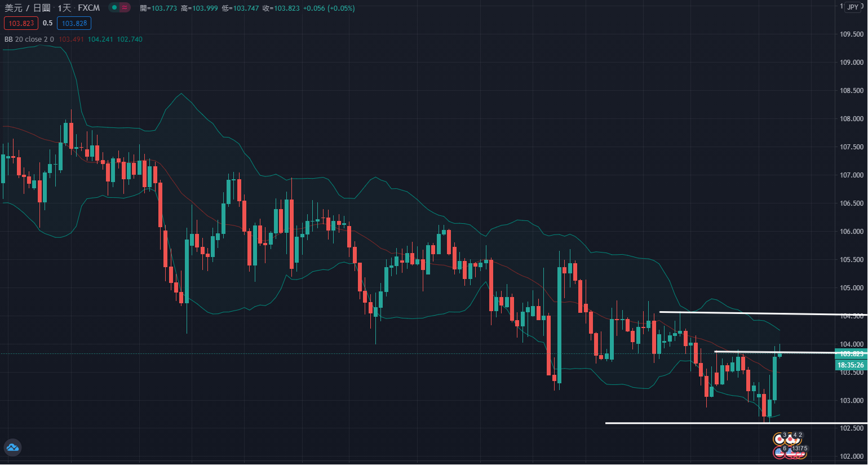Click the TradingView cloud logo icon
Screen dimensions: 868x465
(x=12, y=448)
